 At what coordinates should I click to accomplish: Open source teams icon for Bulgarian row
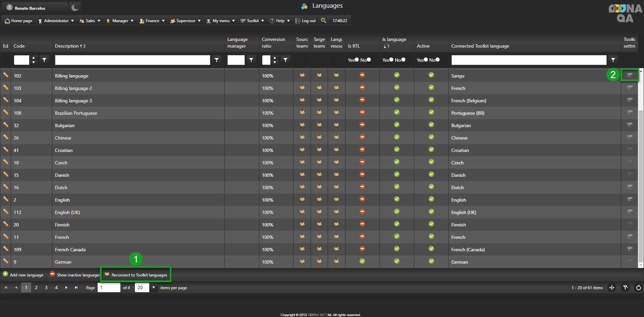point(302,125)
